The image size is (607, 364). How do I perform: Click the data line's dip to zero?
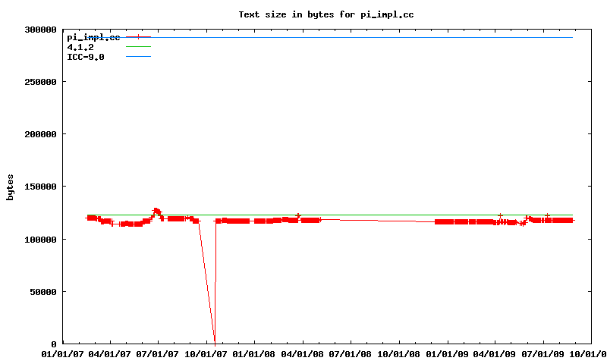(x=215, y=341)
